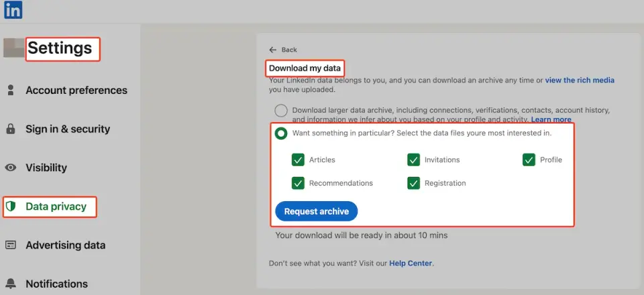Screen dimensions: 644x295
Task: Open the view the rich media link
Action: pyautogui.click(x=580, y=80)
